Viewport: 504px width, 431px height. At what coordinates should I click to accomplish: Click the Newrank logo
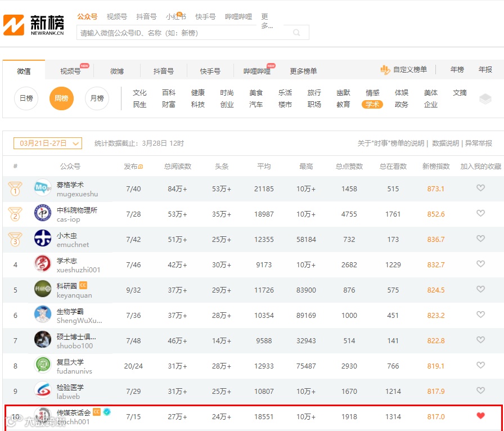33,25
